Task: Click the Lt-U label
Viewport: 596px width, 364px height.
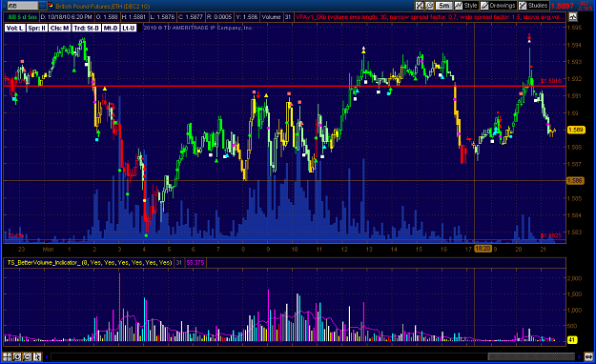Action: coord(129,28)
